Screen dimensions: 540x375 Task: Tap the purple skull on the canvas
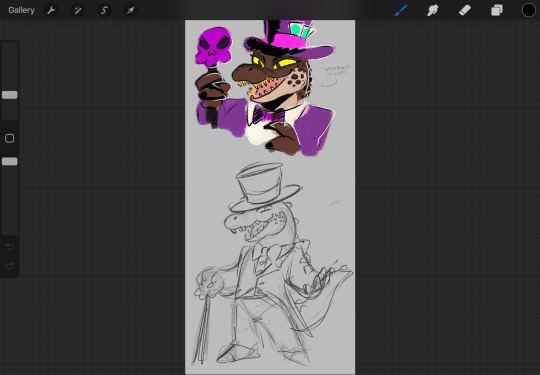(214, 46)
